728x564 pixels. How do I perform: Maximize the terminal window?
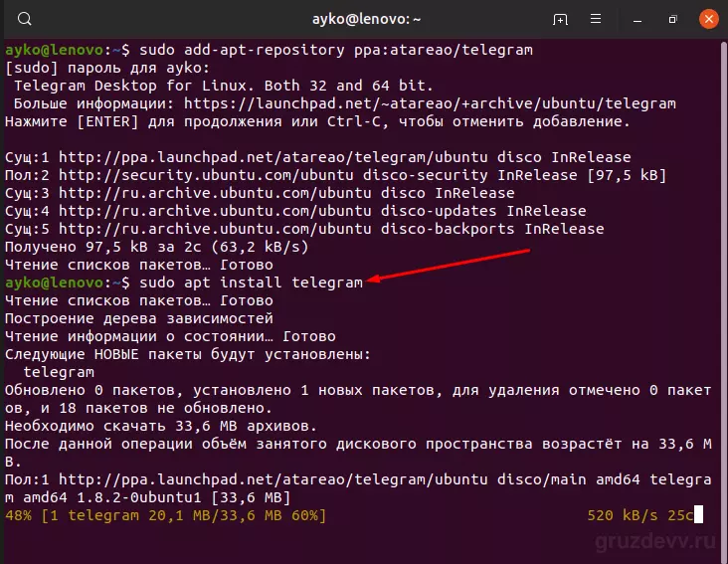(672, 19)
